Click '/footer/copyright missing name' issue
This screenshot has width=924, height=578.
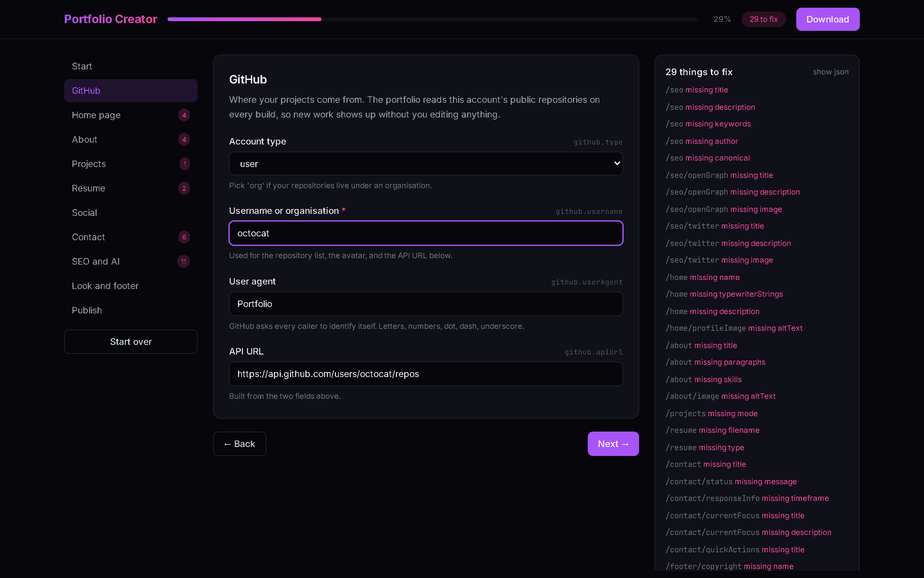pos(730,566)
